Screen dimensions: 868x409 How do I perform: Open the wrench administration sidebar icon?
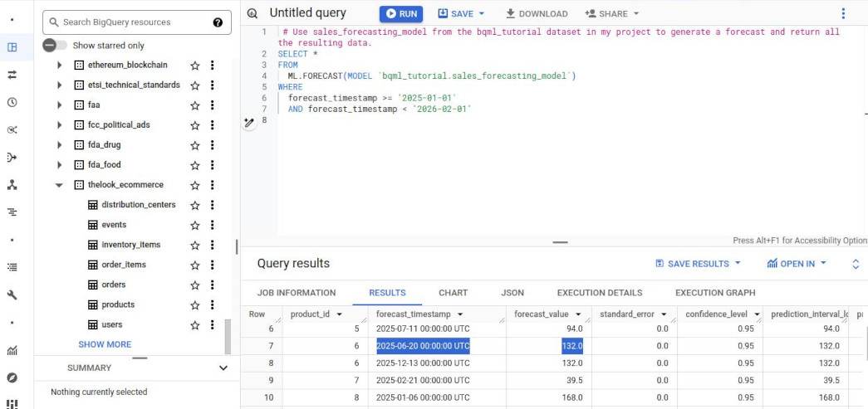12,295
